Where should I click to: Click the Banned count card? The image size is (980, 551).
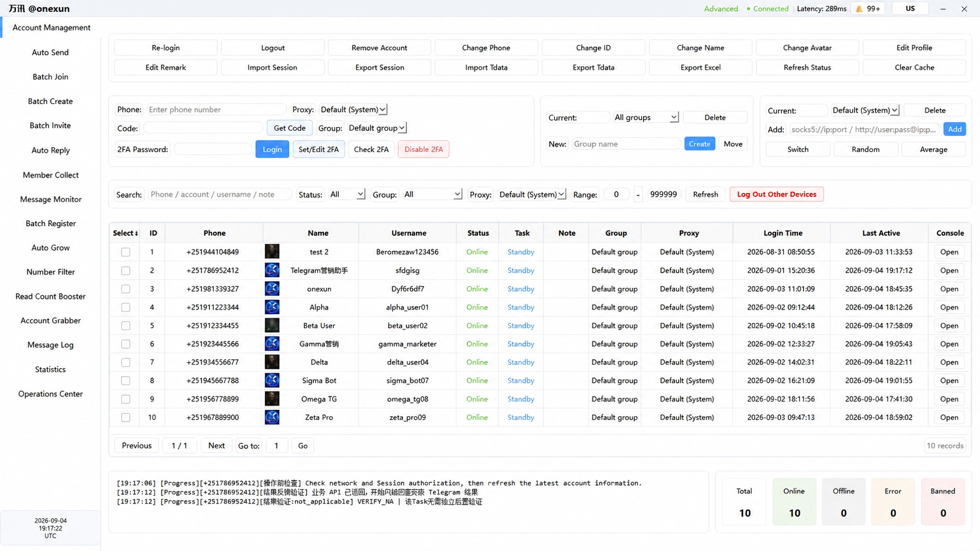pyautogui.click(x=943, y=502)
